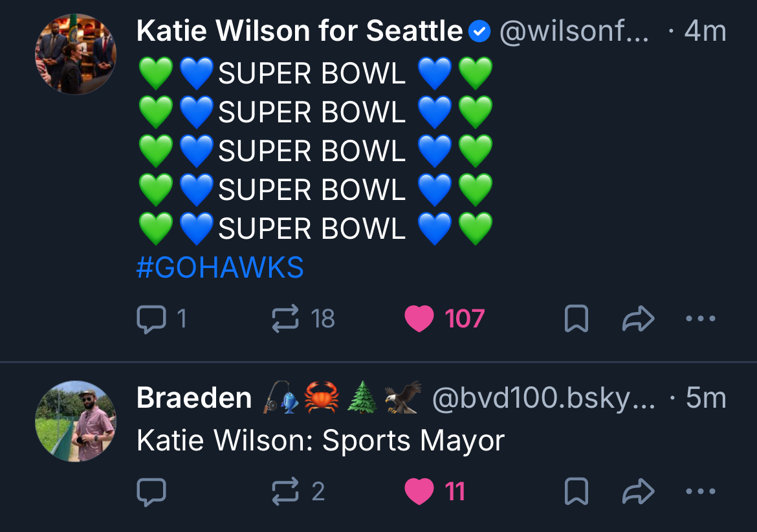View Katie Wilson for Seattle's avatar

click(76, 54)
